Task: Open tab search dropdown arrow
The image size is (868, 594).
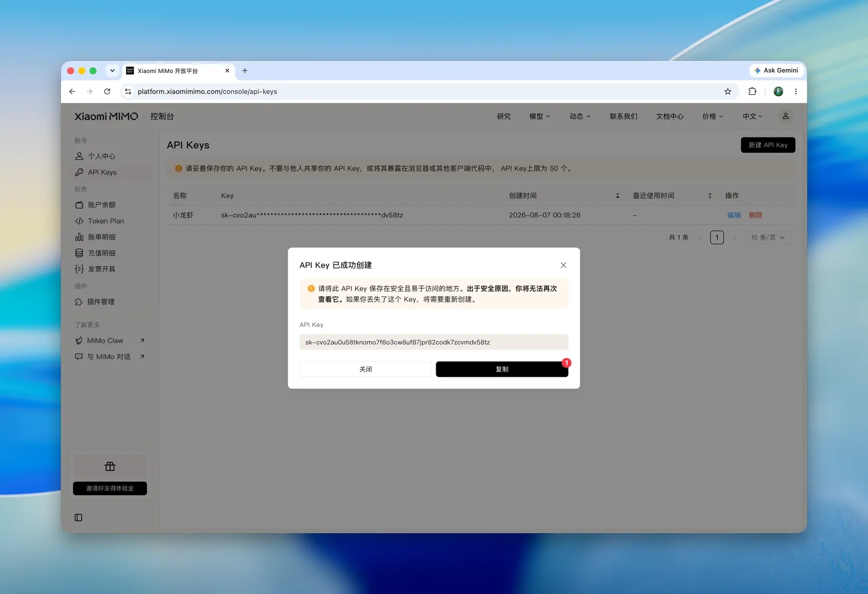Action: (112, 71)
